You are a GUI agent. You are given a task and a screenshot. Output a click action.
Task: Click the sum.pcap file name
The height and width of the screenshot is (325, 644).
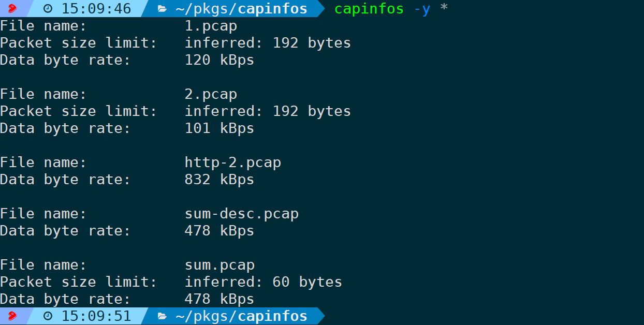tap(219, 265)
